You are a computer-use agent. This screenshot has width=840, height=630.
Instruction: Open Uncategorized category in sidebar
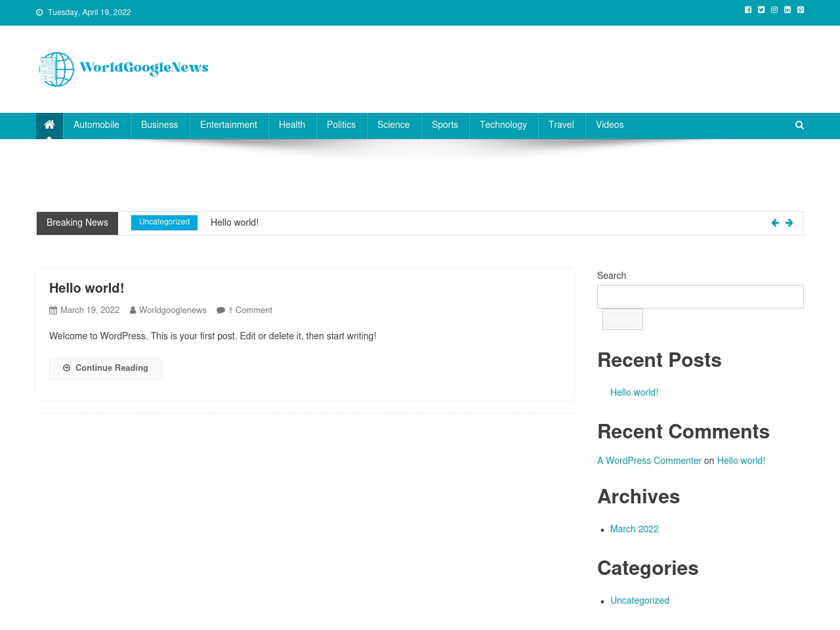pos(640,600)
